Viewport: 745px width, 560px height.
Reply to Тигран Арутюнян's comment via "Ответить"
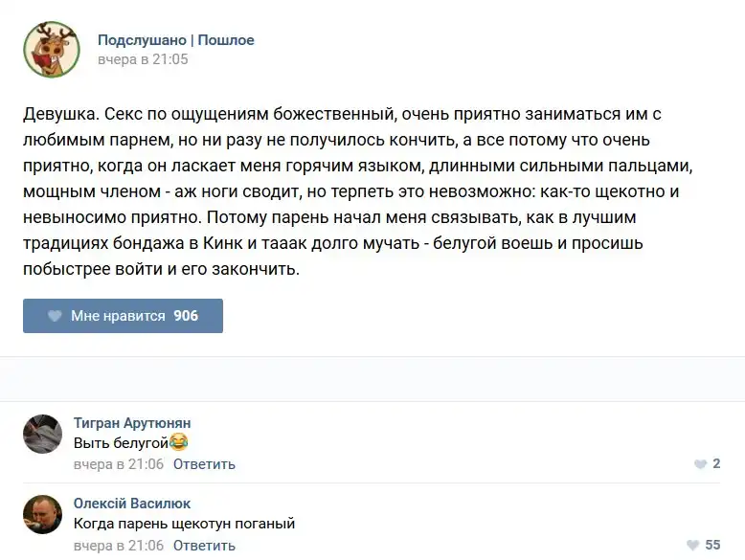(x=204, y=464)
